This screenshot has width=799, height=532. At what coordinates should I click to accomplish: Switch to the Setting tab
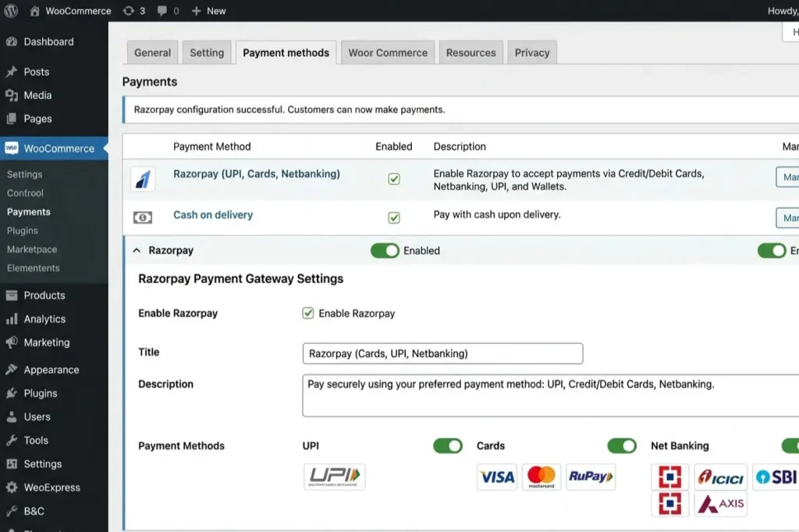[x=206, y=52]
